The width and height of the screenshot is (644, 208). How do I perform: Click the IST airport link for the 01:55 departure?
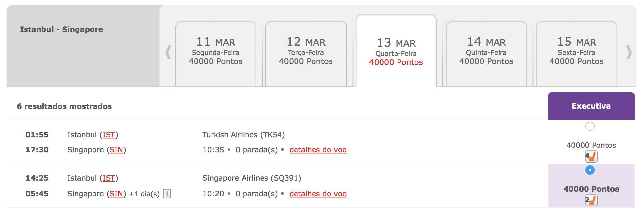click(109, 135)
